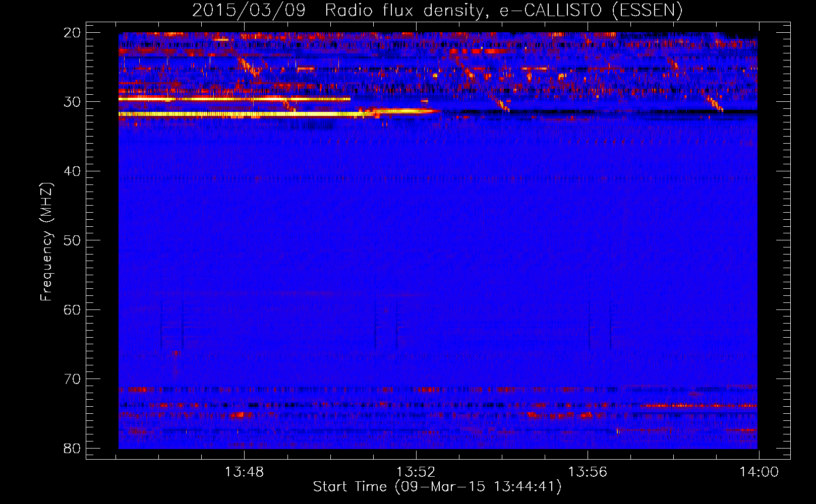Click the 13:56 time tick label

point(588,472)
